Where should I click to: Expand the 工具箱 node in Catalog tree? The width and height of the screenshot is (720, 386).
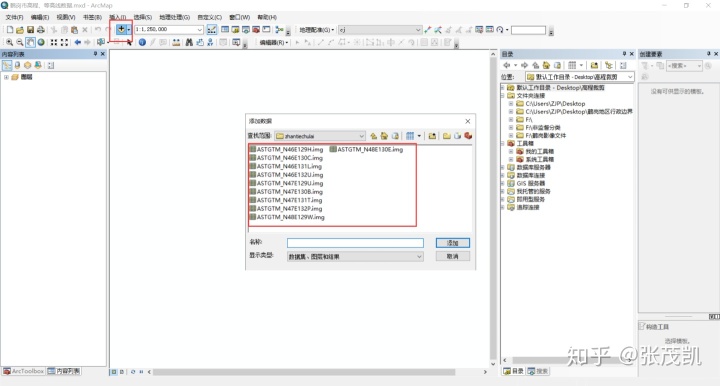coord(502,143)
